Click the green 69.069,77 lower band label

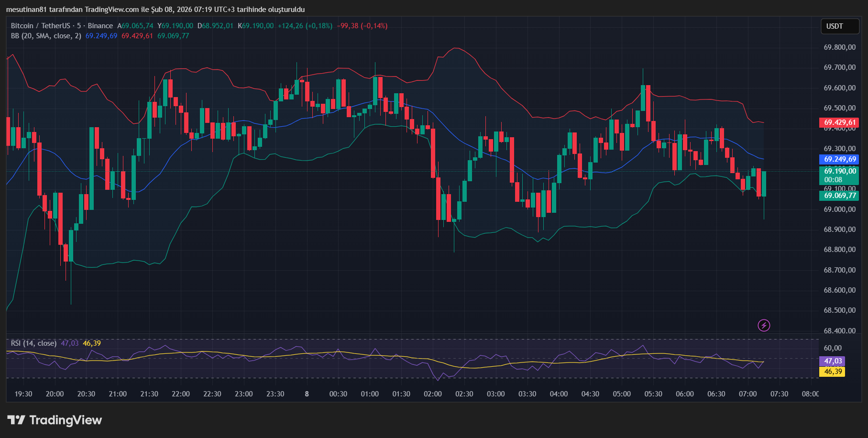pyautogui.click(x=839, y=196)
